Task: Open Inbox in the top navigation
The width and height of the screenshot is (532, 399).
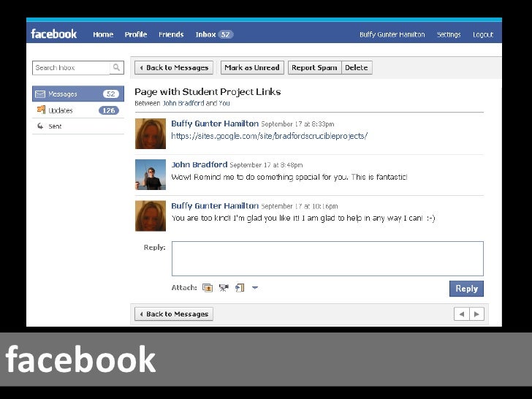Action: [x=205, y=34]
